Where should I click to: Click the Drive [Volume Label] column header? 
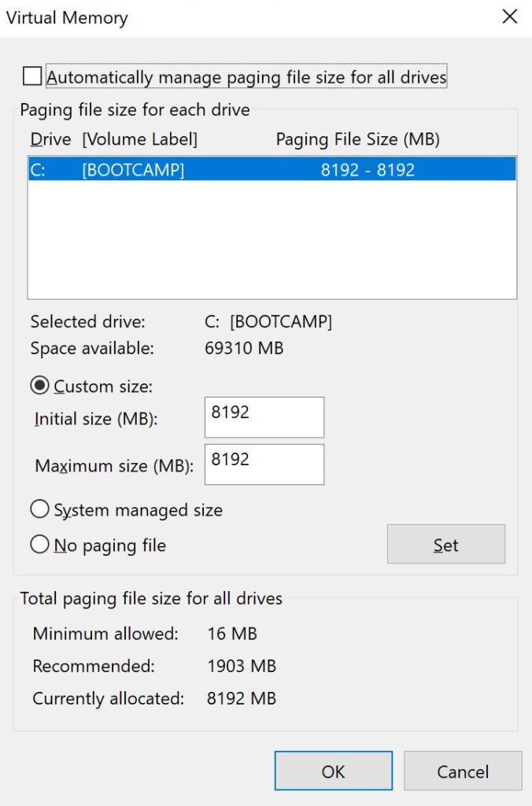click(114, 139)
